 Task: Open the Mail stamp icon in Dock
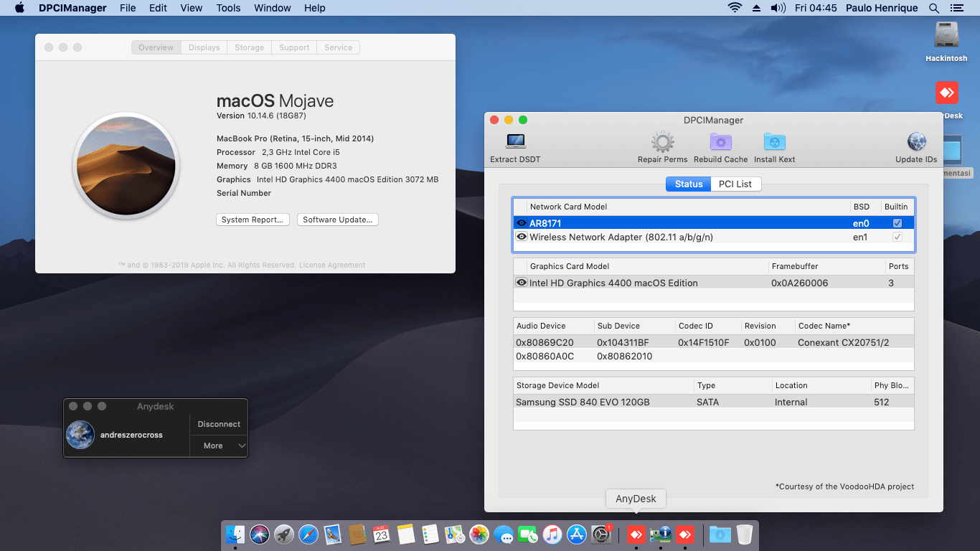click(333, 534)
